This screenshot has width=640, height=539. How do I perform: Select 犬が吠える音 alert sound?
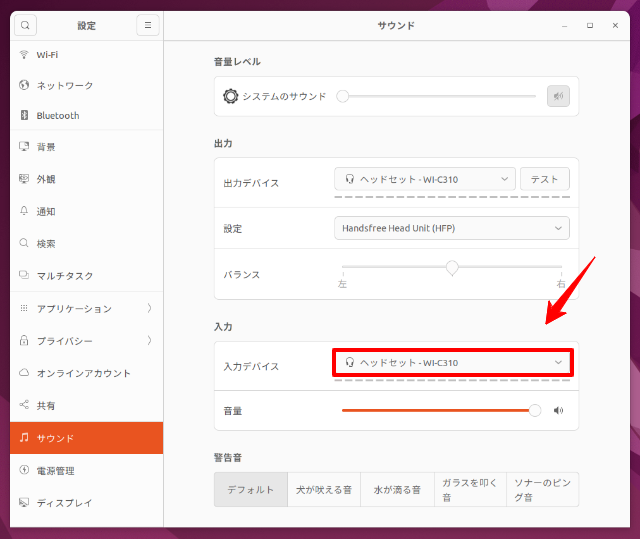click(x=323, y=490)
